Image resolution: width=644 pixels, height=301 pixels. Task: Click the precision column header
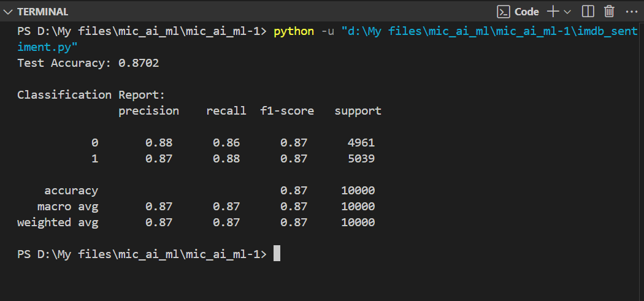tap(148, 111)
